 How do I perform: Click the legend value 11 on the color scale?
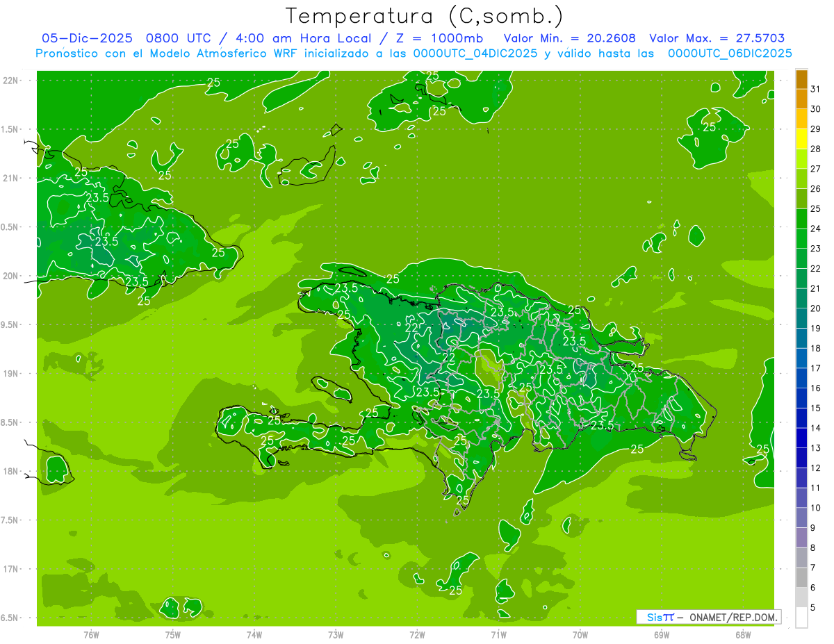(815, 488)
